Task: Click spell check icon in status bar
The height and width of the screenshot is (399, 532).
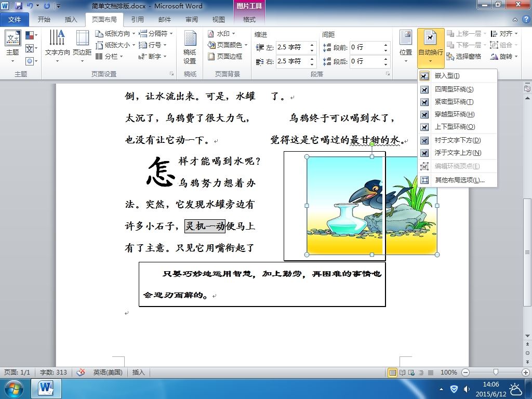Action: (x=81, y=372)
